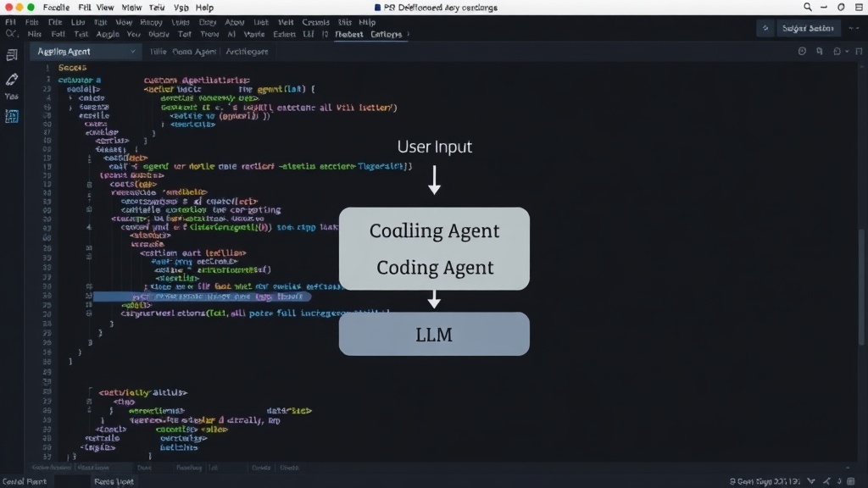Collapse the fold arrow beside the 'seenza' line

tap(71, 107)
